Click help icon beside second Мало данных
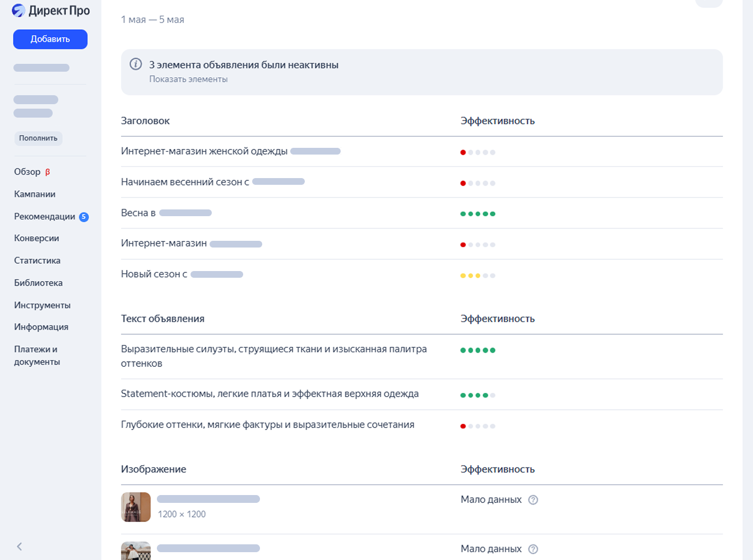The height and width of the screenshot is (560, 753). [x=533, y=549]
